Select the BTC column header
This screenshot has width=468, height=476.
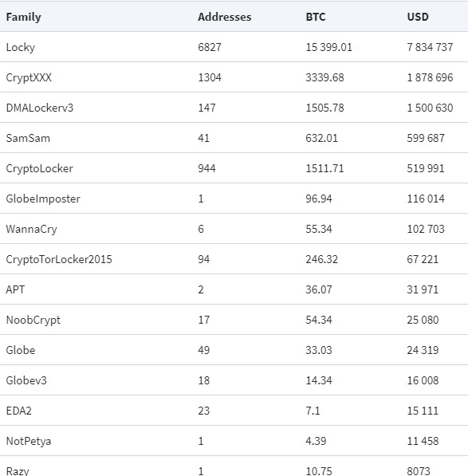pos(316,17)
